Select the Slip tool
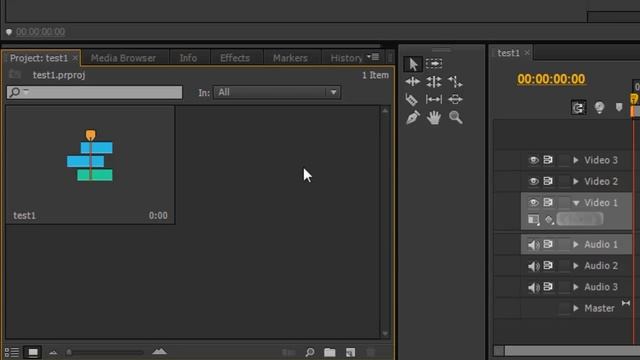The image size is (640, 360). click(x=434, y=99)
